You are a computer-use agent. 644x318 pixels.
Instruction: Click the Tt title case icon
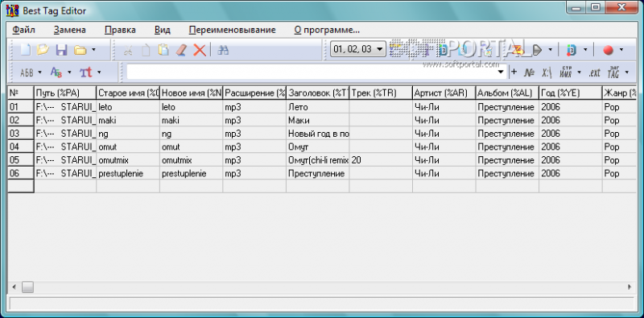point(86,72)
